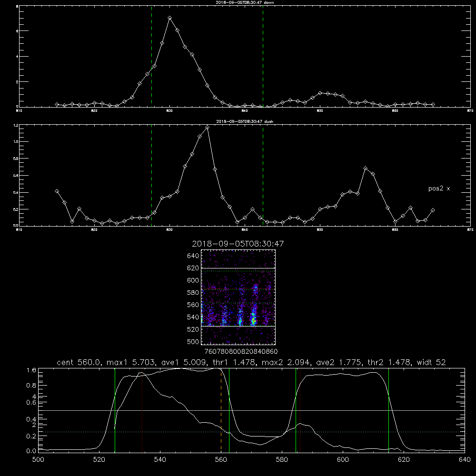Viewport: 476px width, 476px height.
Task: Click the right green dashed line in the dawn plot
Action: tap(263, 57)
